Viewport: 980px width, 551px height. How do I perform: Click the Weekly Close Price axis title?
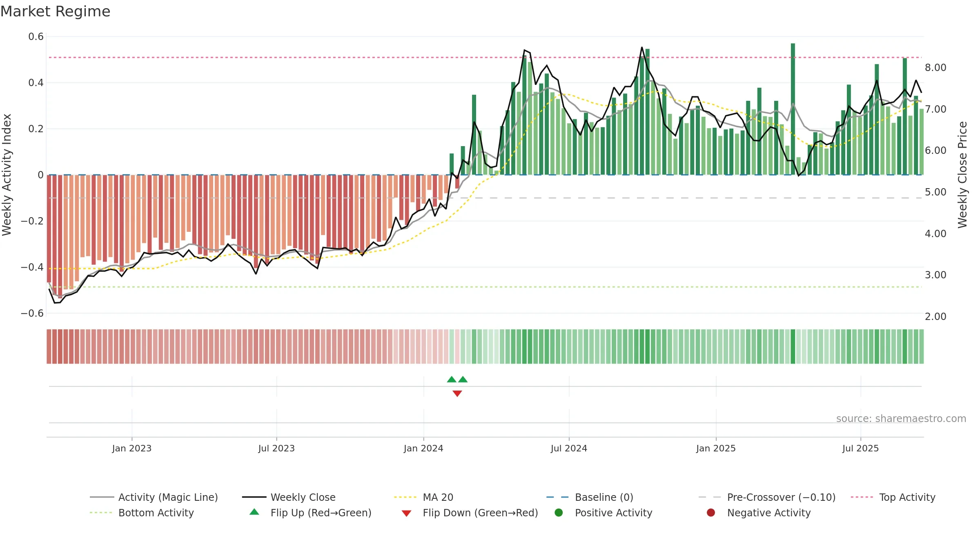[x=962, y=175]
